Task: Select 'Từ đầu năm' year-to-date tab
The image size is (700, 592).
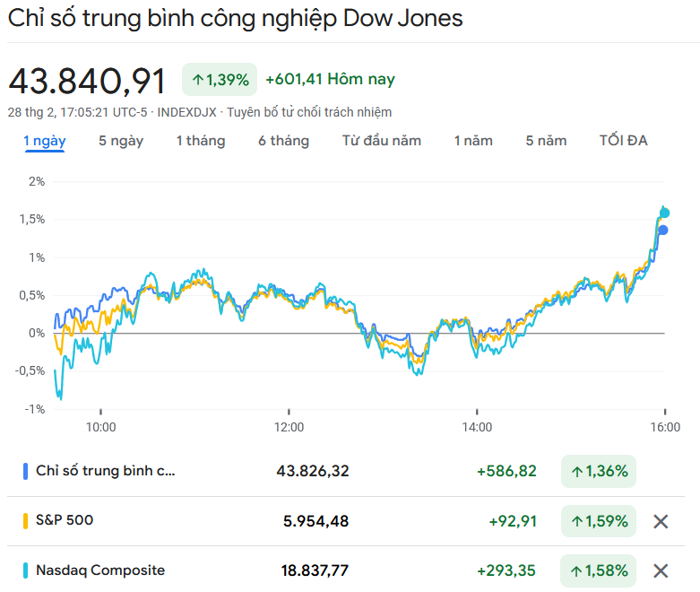Action: coord(382,141)
